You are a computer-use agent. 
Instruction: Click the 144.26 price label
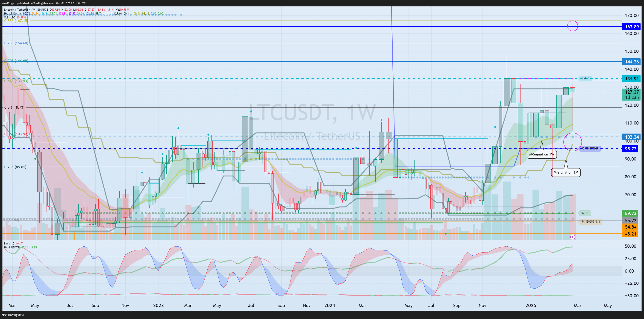click(631, 62)
